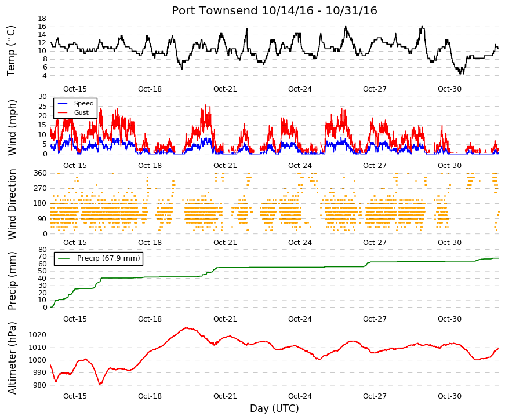Click Oct-18 tick under wind direction plot

150,243
